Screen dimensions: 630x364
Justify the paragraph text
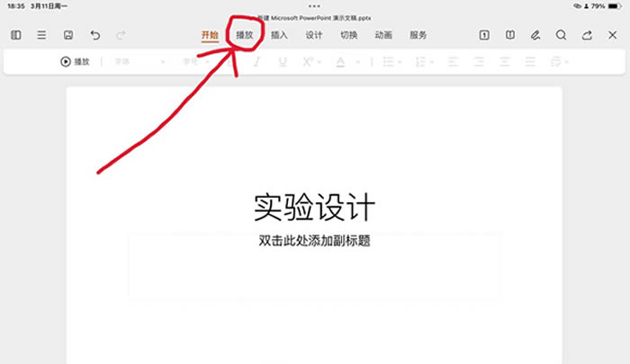(x=530, y=62)
